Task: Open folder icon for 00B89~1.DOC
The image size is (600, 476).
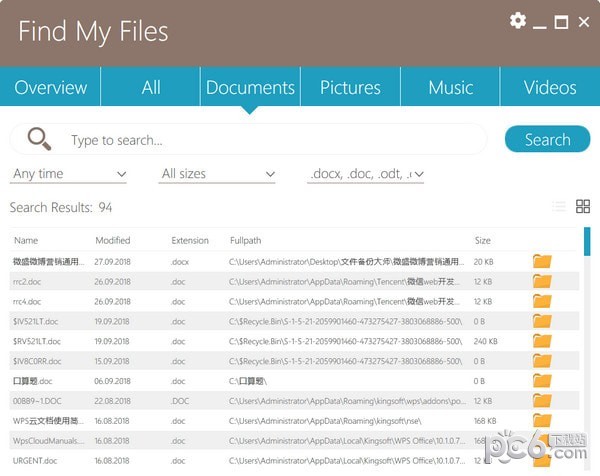Action: tap(542, 401)
